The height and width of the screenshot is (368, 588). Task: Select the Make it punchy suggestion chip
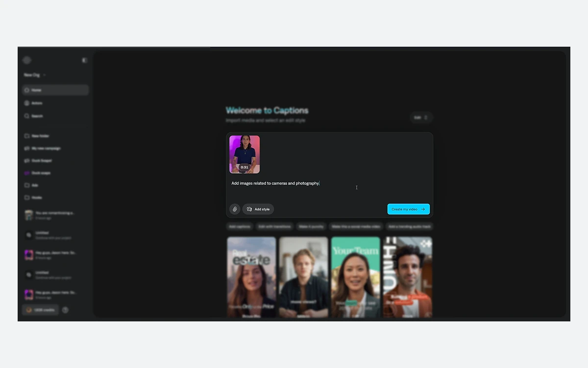[x=311, y=227]
